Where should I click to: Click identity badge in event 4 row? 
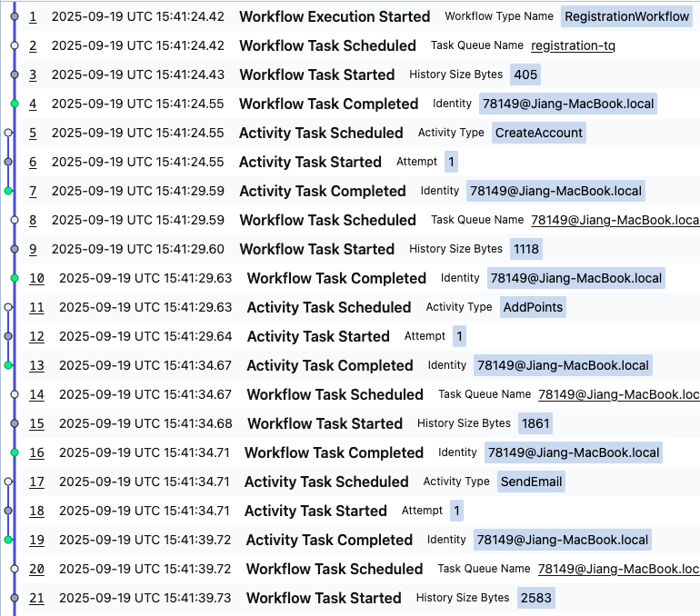pos(568,104)
